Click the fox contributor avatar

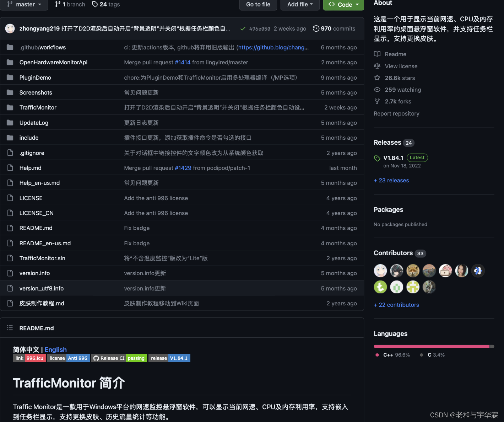(x=413, y=271)
